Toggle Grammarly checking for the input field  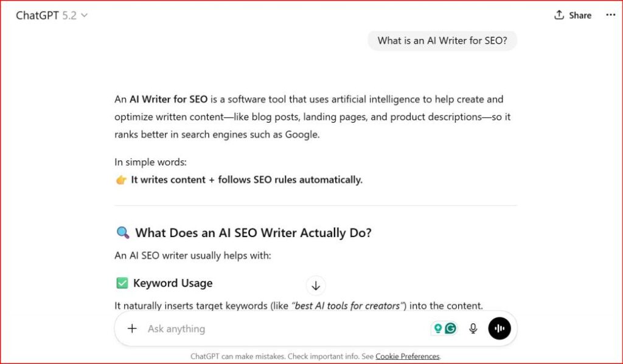pyautogui.click(x=451, y=328)
